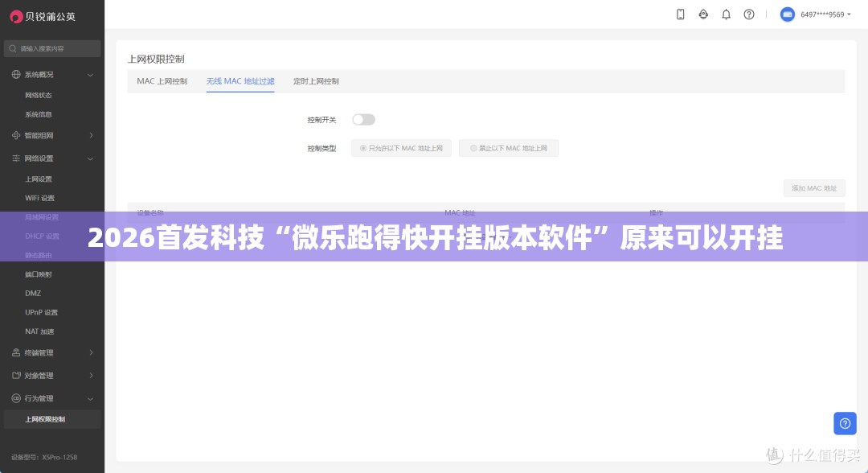Viewport: 868px width, 473px height.
Task: Switch to 无线 MAC 地址过滤 tab
Action: (240, 81)
